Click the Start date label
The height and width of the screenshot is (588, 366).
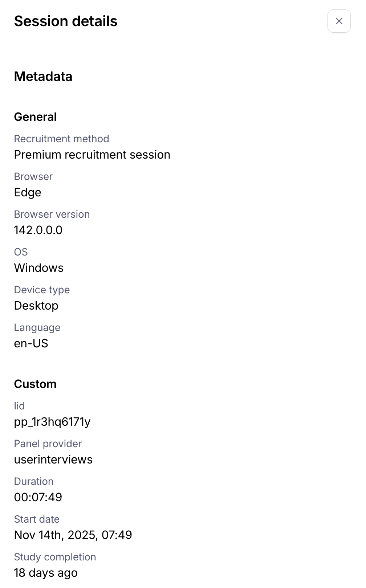[x=37, y=519]
